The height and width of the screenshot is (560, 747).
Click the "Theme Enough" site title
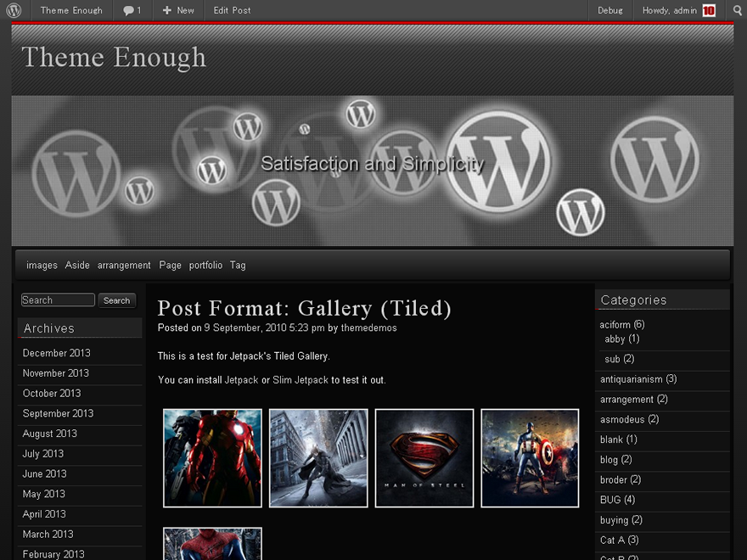[x=114, y=58]
